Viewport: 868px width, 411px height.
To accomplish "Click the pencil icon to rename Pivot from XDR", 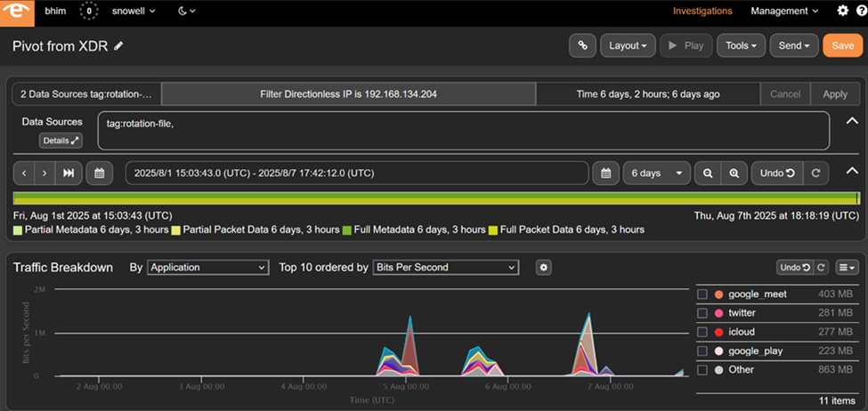I will pos(119,45).
